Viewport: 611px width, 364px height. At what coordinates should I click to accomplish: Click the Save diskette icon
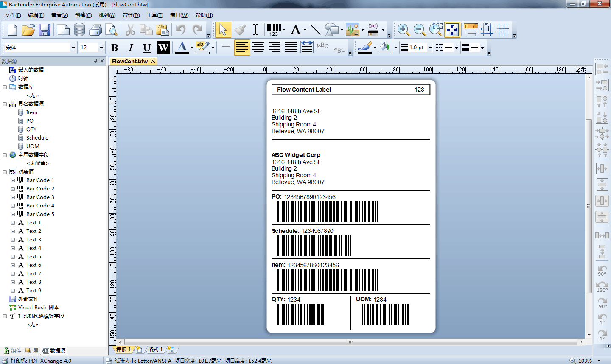(x=45, y=30)
